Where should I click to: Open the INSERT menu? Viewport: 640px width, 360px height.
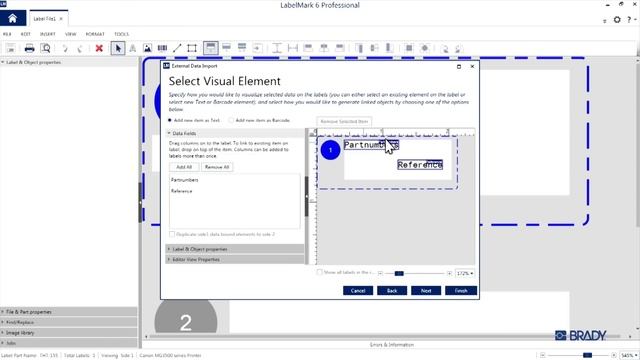click(48, 34)
